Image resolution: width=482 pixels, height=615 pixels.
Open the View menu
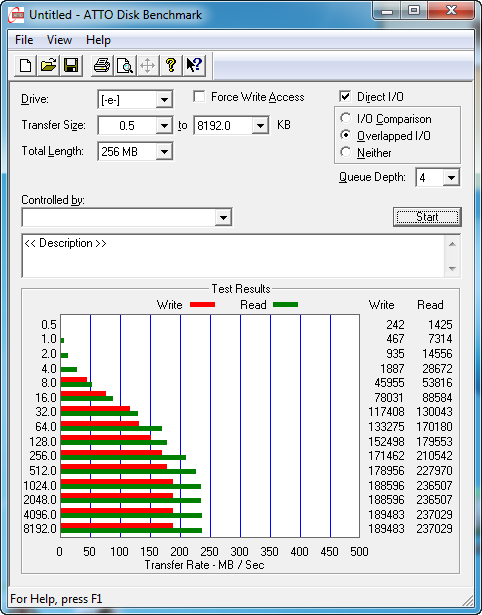(x=59, y=40)
